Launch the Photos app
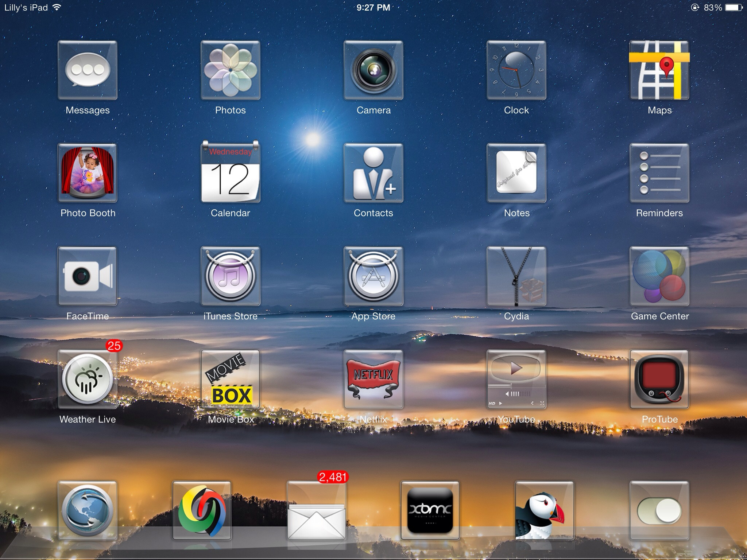The height and width of the screenshot is (560, 747). click(x=231, y=70)
